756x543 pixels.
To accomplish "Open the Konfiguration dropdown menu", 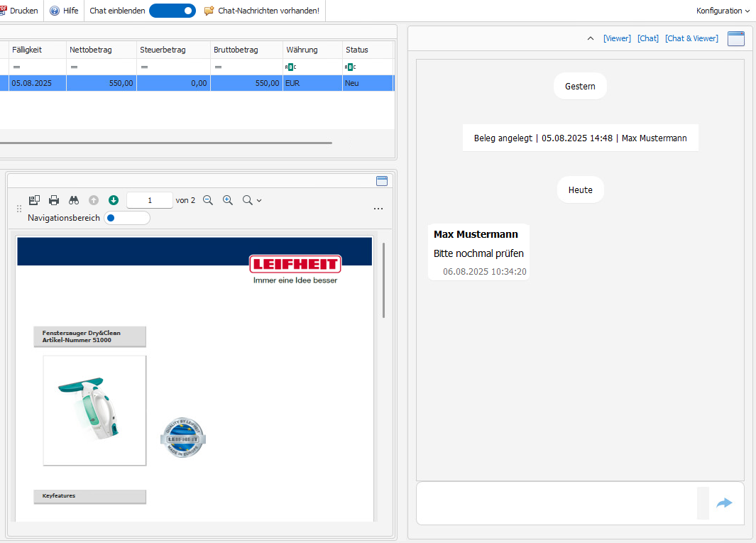I will click(723, 11).
